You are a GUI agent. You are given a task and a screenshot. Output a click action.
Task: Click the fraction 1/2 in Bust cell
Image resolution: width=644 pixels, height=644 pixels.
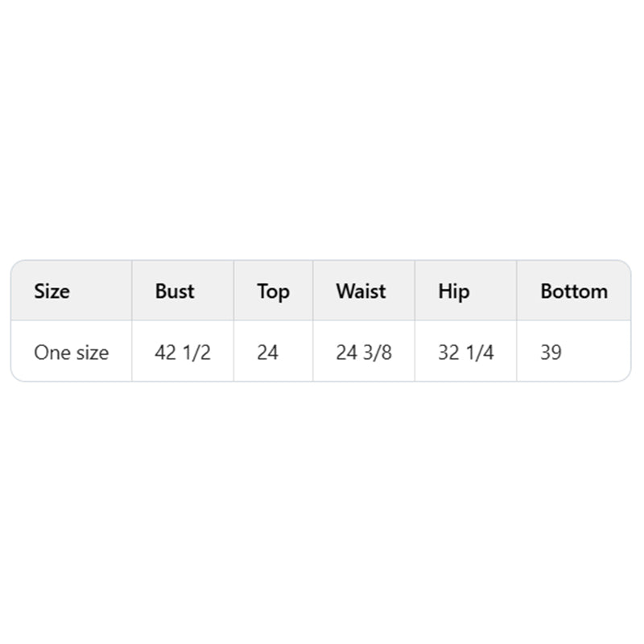click(196, 352)
